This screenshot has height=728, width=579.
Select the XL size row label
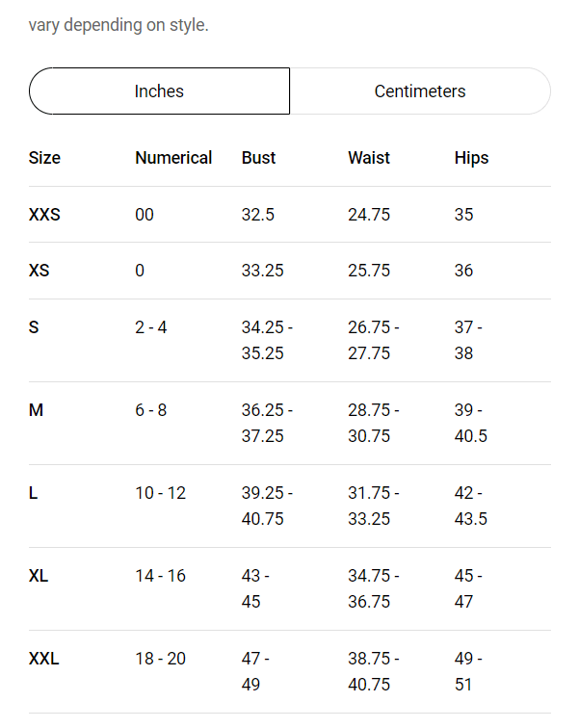pos(39,576)
